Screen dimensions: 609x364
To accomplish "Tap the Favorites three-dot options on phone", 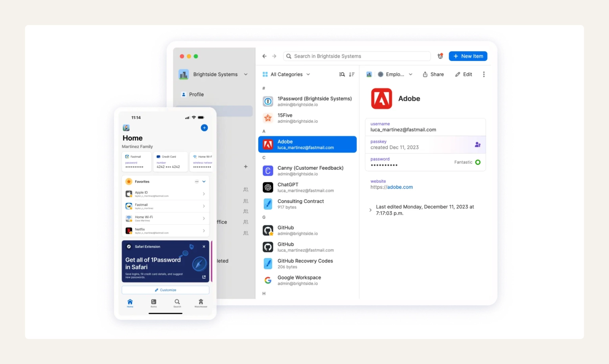I will coord(197,182).
